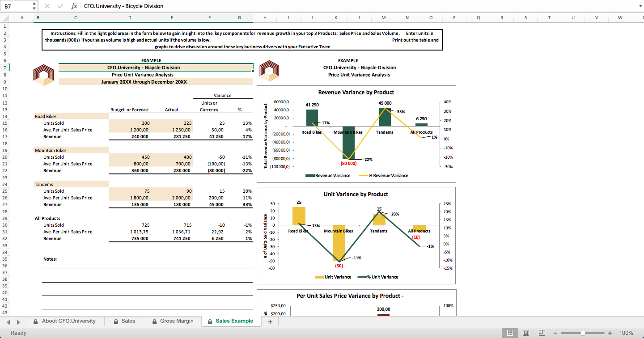Click the Revenue Variance legend entry

click(328, 176)
